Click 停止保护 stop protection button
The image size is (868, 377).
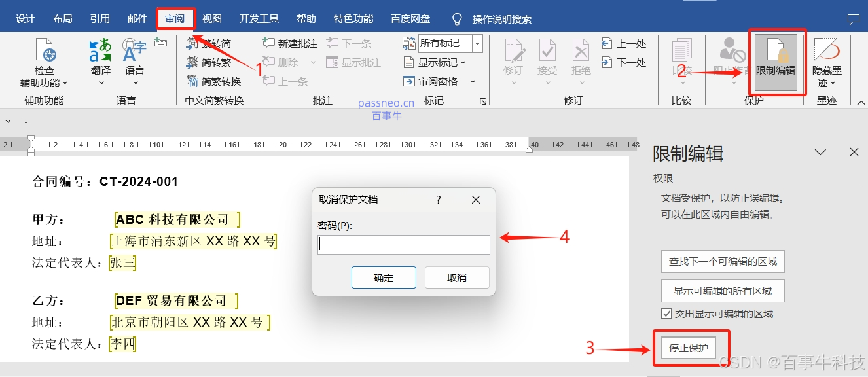tap(689, 348)
